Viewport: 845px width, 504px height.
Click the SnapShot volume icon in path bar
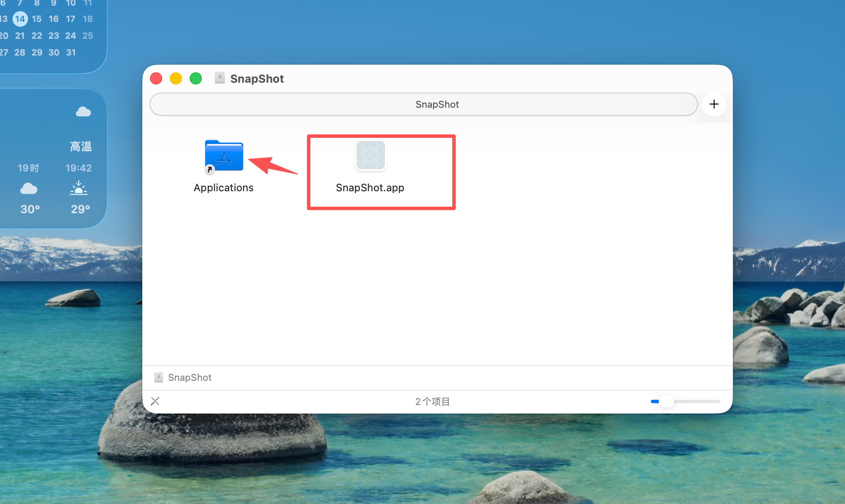tap(159, 377)
